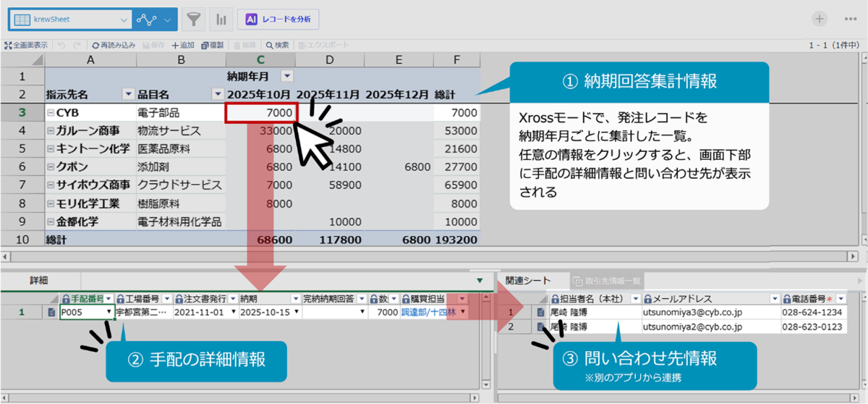This screenshot has height=404, width=868.
Task: Select the 2025年12月 column heading
Action: tap(399, 93)
